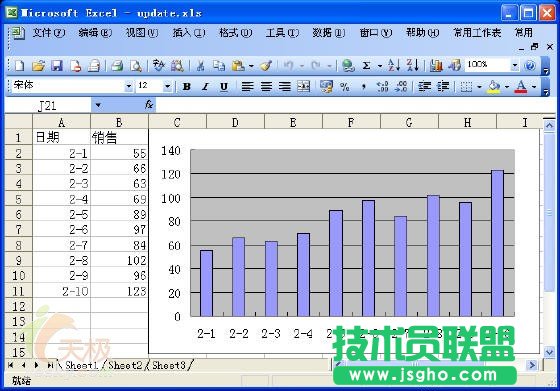560x391 pixels.
Task: Launch the Chart Wizard icon
Action: [x=436, y=66]
